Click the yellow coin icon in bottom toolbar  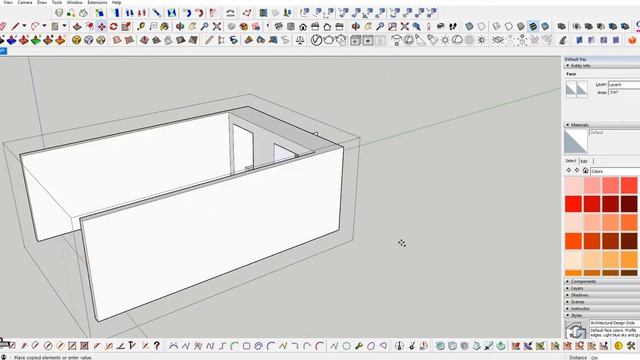tap(618, 346)
